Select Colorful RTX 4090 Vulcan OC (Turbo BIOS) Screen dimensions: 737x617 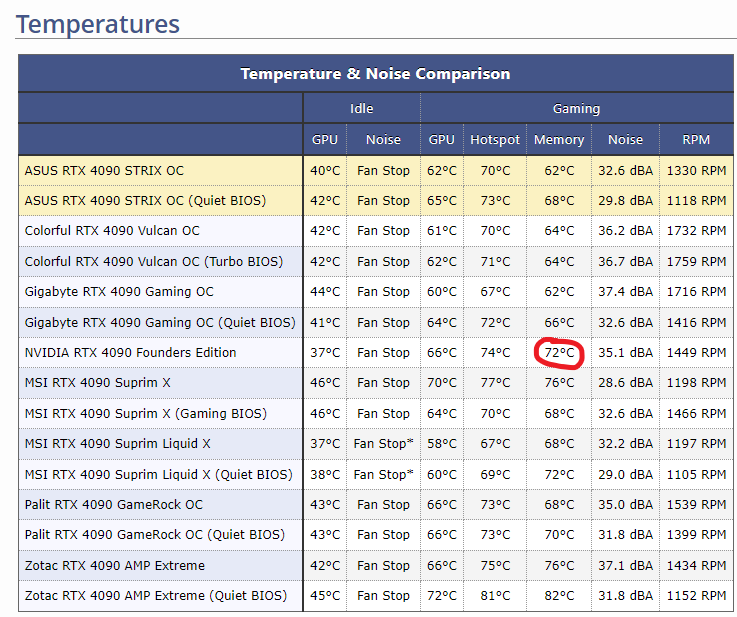pos(154,261)
